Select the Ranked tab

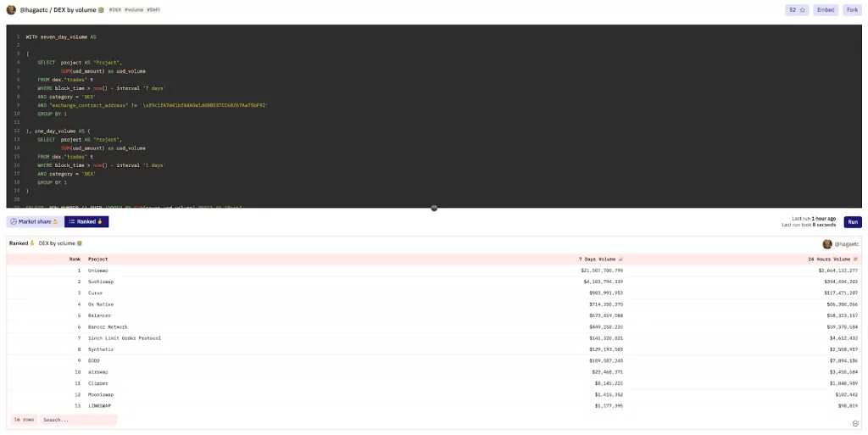[86, 221]
